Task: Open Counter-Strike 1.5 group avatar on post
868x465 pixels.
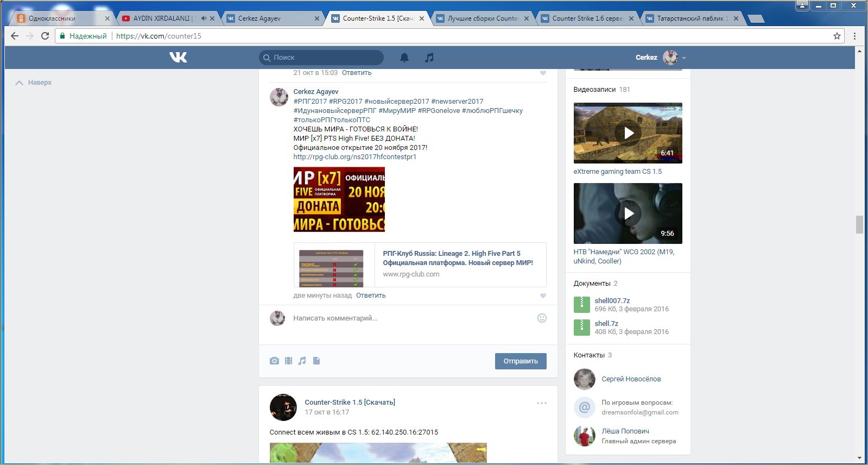Action: point(283,407)
